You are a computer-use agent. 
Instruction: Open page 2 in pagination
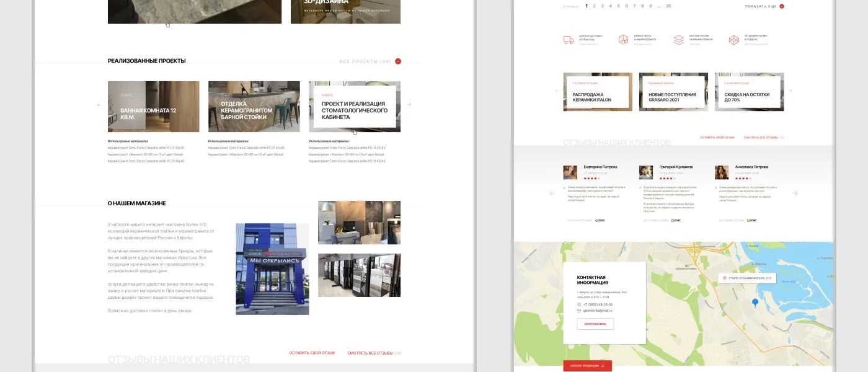(x=594, y=6)
